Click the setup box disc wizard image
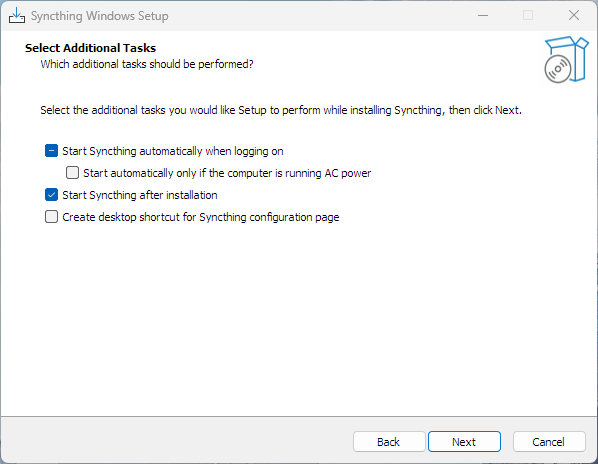This screenshot has height=464, width=598. click(566, 59)
